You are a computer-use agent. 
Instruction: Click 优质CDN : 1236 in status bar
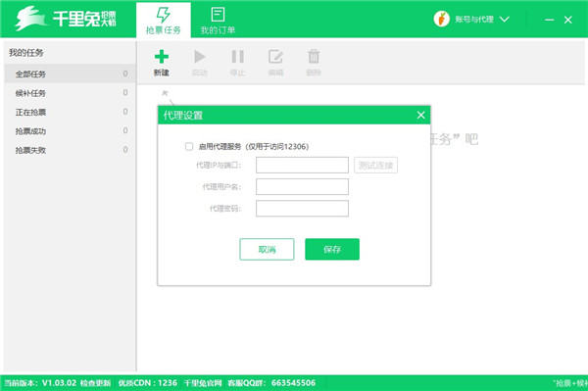point(148,383)
